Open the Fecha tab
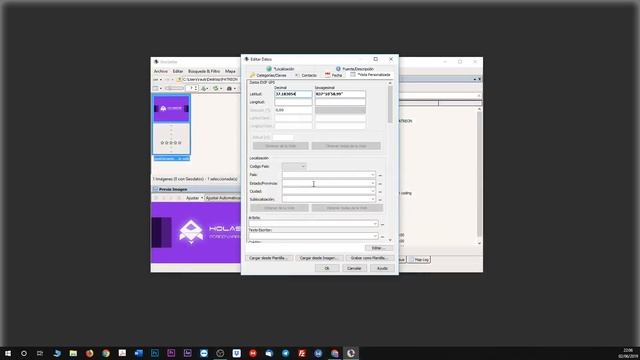This screenshot has width=640, height=360. coord(333,76)
